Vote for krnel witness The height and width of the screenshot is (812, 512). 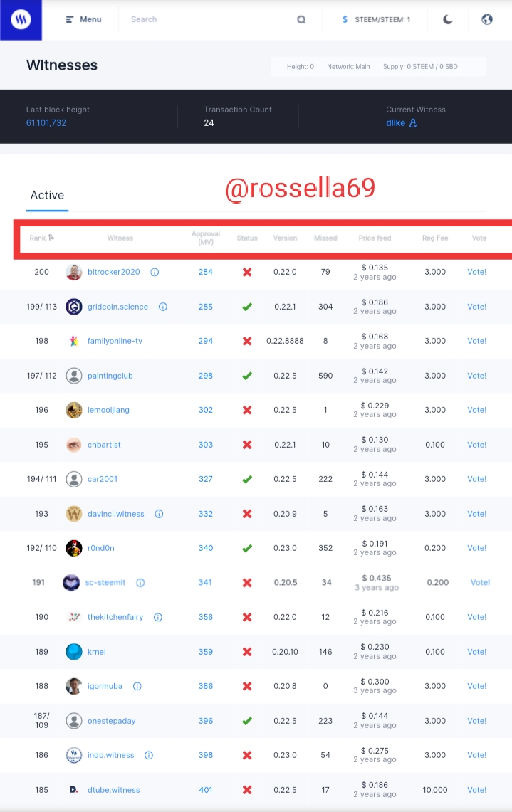coord(477,651)
